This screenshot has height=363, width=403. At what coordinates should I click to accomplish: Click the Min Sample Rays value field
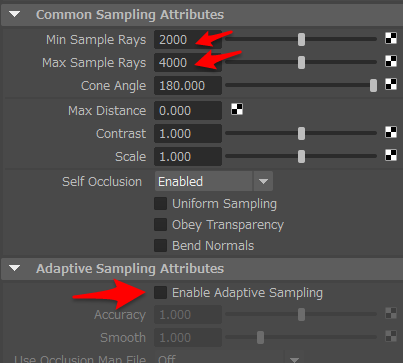[188, 40]
